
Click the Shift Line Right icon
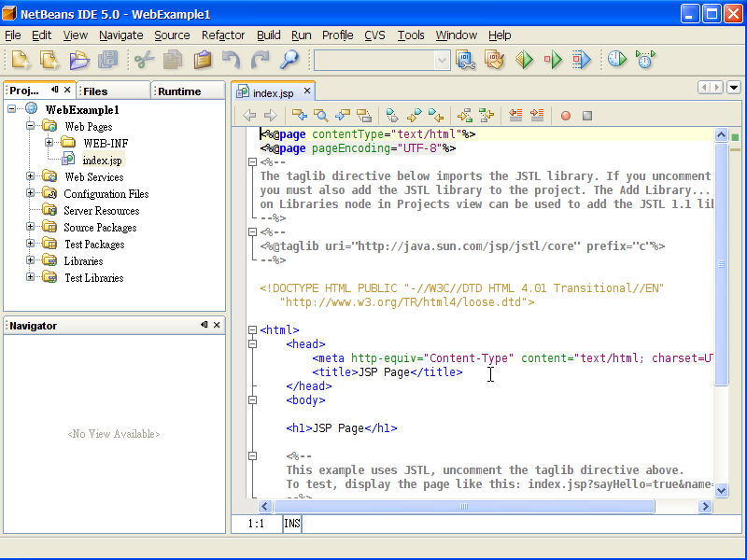pos(537,115)
